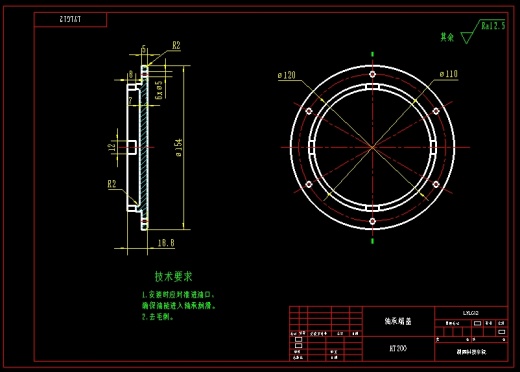The height and width of the screenshot is (372, 520).
Task: Click the ø110 diameter dimension label
Action: click(449, 74)
